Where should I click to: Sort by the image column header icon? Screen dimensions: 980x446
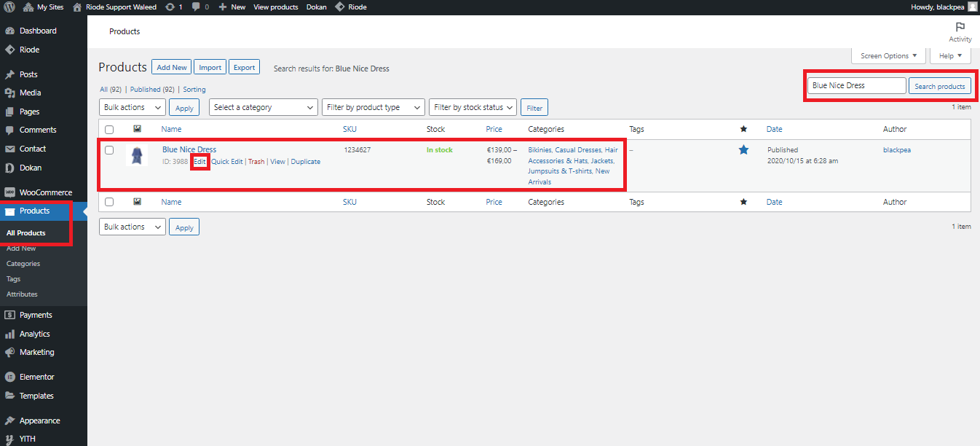tap(137, 129)
